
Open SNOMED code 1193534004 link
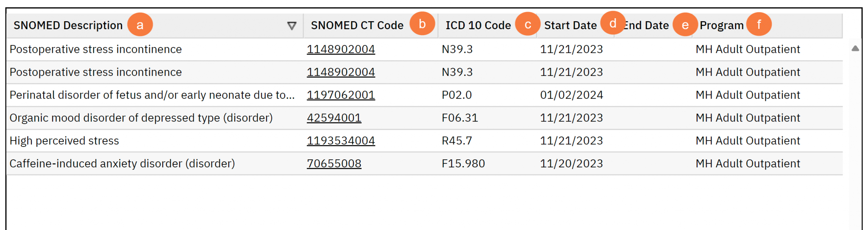(341, 141)
